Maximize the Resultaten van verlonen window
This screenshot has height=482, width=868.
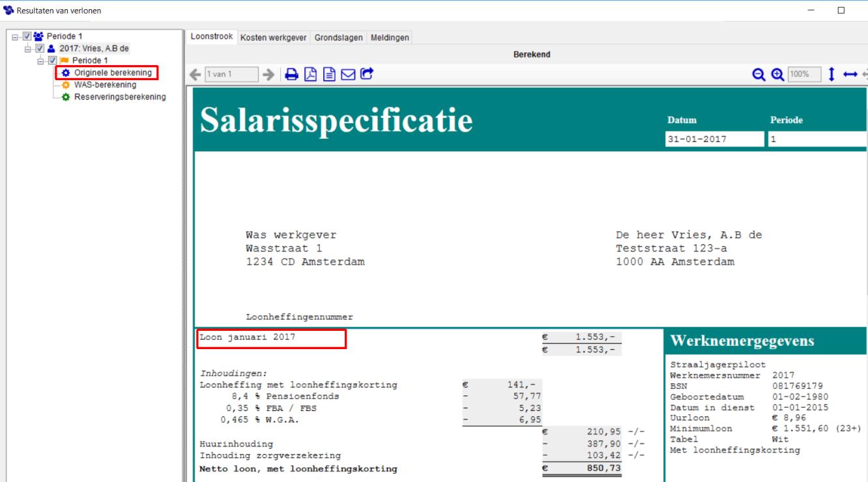point(841,10)
